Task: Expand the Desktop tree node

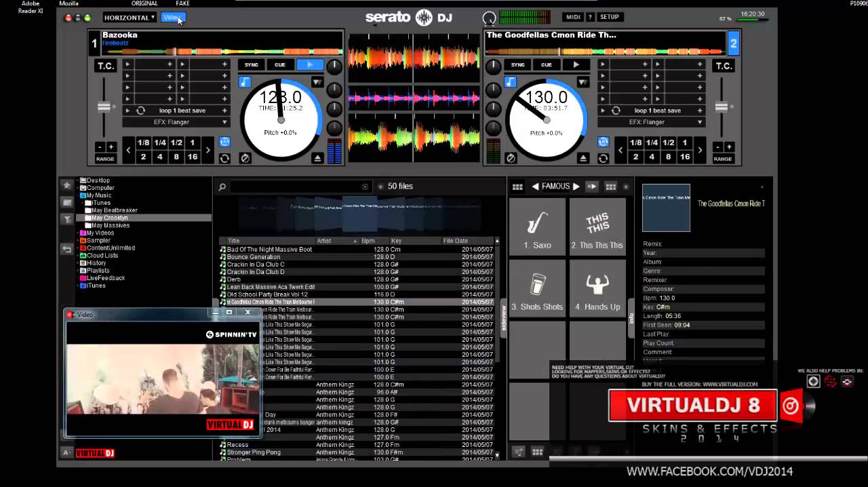Action: 77,180
